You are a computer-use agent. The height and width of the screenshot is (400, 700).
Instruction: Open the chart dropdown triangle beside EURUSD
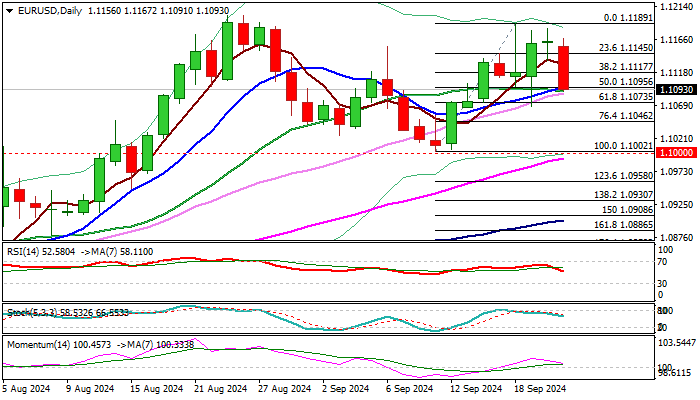pyautogui.click(x=9, y=11)
